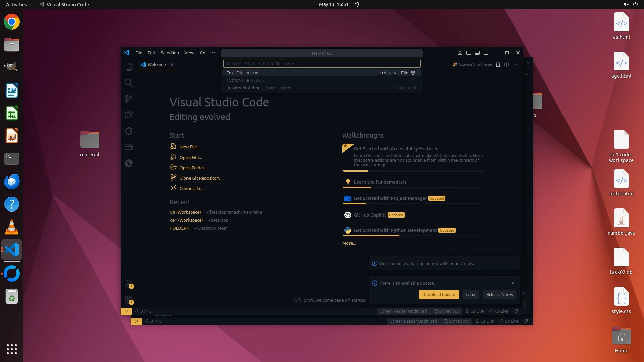Open Source Control view icon

pos(129,99)
